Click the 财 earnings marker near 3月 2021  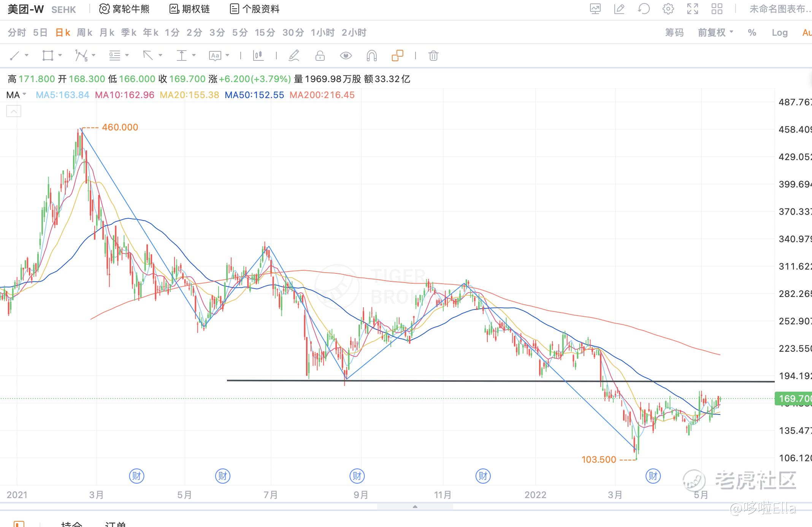point(136,476)
